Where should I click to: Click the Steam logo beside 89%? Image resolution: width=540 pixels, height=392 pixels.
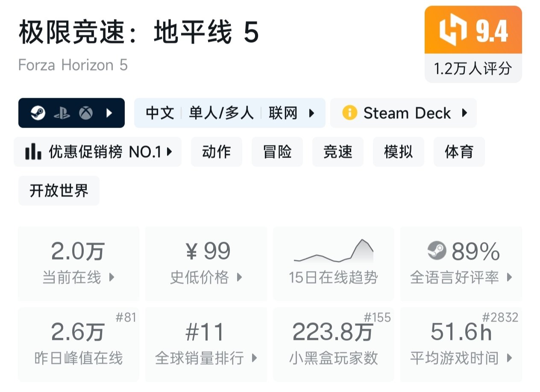pyautogui.click(x=437, y=251)
